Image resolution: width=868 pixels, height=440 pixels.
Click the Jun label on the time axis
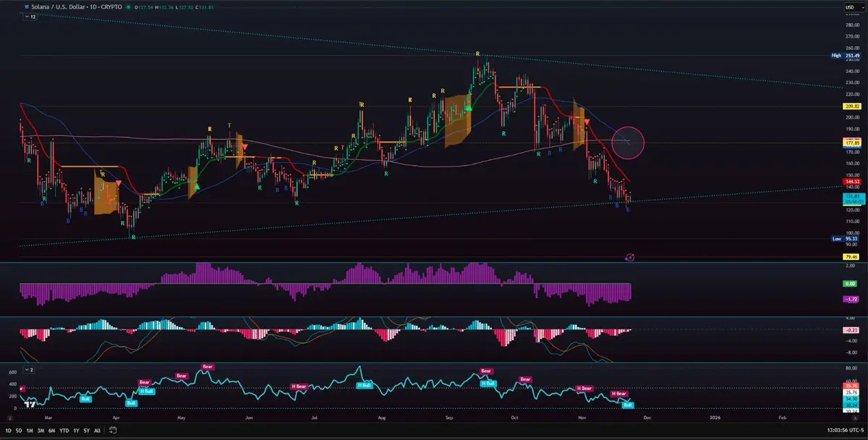click(249, 418)
